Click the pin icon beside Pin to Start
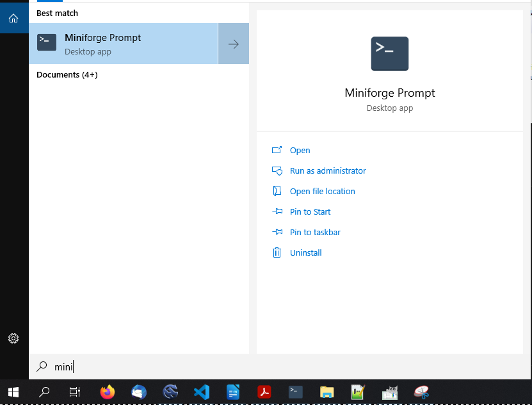532x405 pixels. click(277, 211)
